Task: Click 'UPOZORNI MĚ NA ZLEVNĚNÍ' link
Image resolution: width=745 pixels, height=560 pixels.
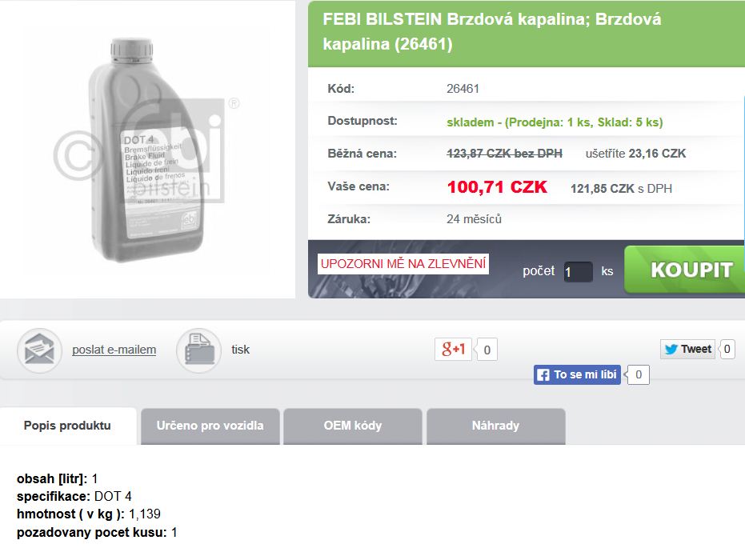Action: coord(403,264)
